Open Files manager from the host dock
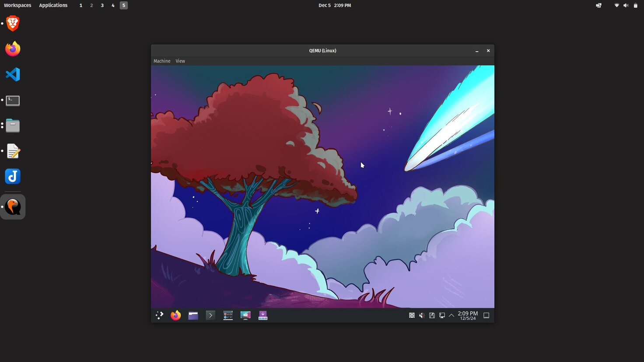The width and height of the screenshot is (644, 362). pos(13,125)
